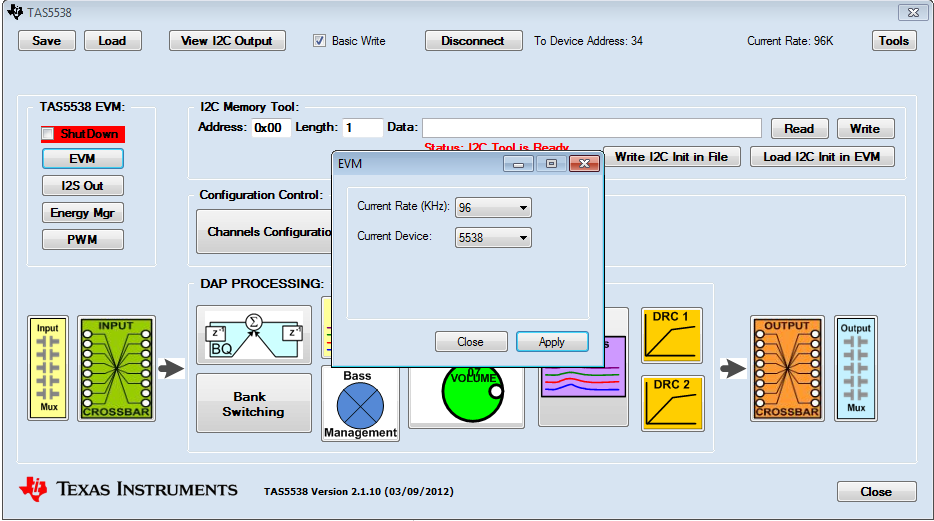Click the 'Current Rate: 96K' text
Image resolution: width=934 pixels, height=521 pixels.
click(x=790, y=40)
